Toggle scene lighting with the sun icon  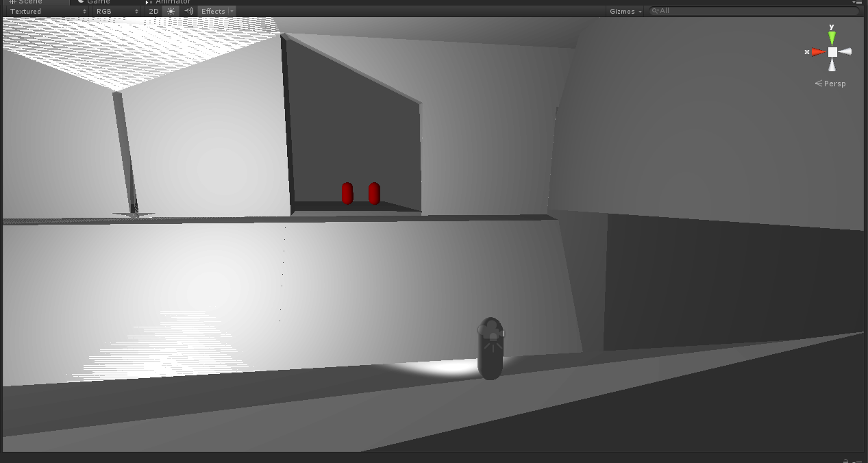click(171, 11)
